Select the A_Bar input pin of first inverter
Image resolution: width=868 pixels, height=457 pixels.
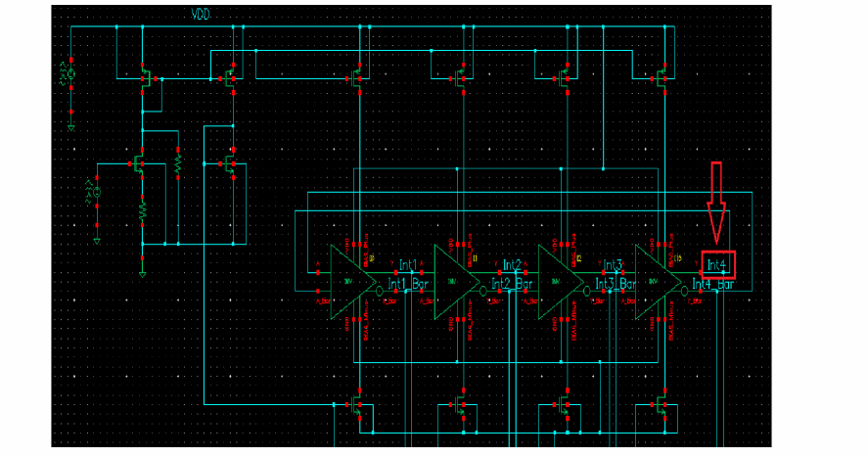click(x=318, y=291)
